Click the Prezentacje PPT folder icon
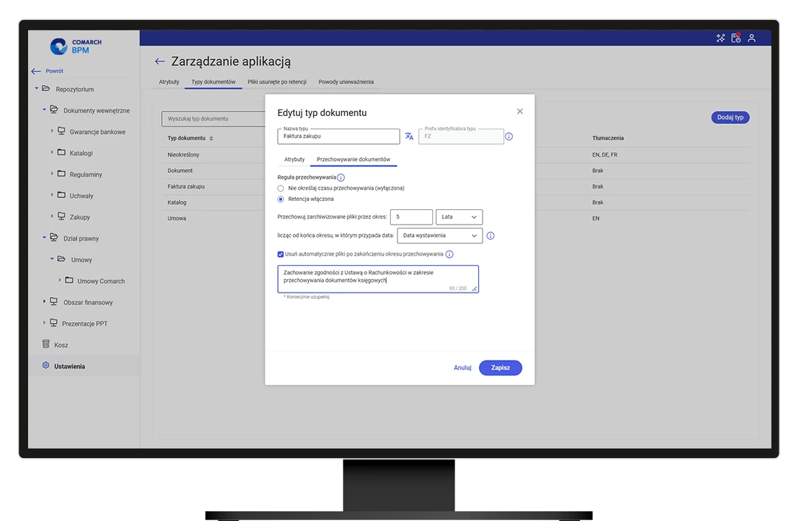798x532 pixels. tap(53, 323)
